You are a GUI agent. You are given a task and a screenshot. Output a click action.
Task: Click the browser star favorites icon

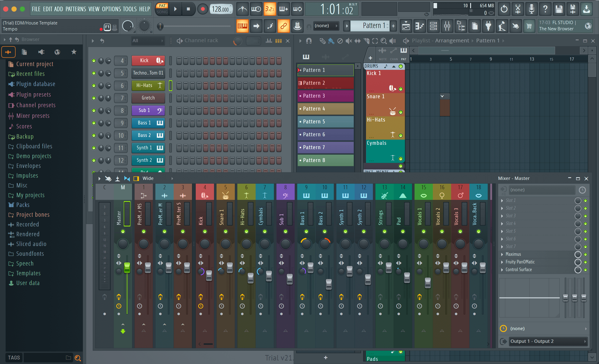(74, 52)
